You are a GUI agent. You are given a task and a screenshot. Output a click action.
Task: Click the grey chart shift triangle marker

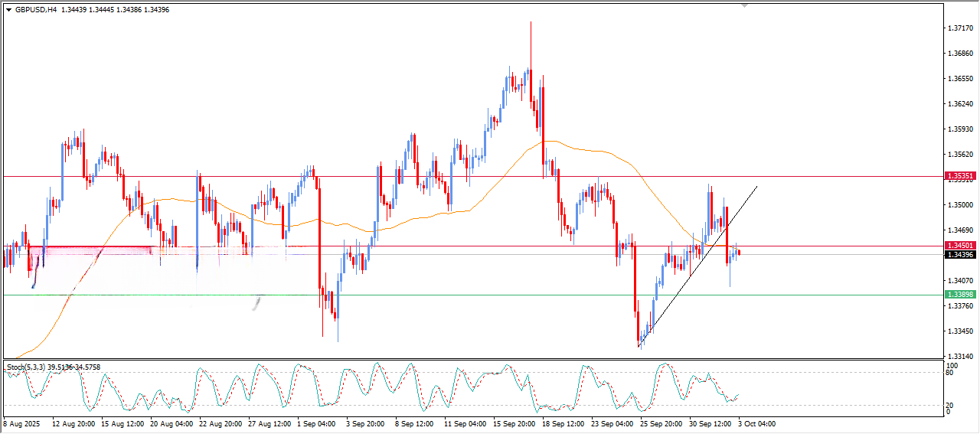(x=743, y=5)
